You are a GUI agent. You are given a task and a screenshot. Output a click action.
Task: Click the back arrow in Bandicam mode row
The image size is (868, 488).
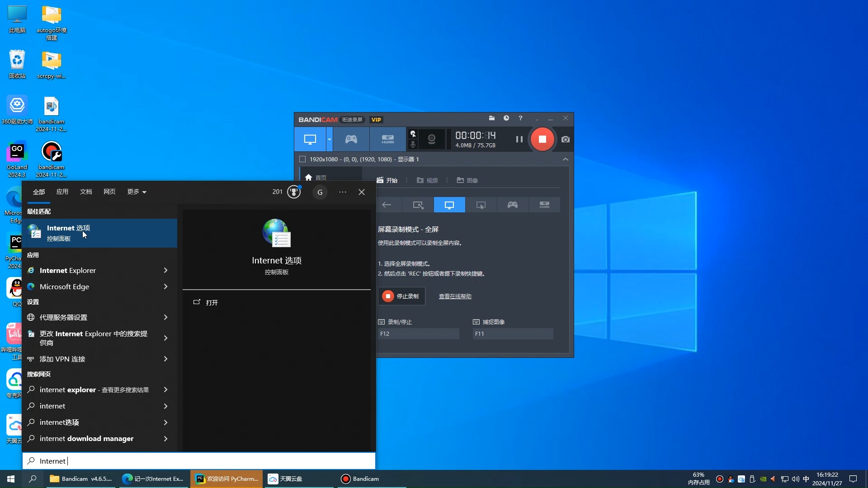(x=387, y=205)
